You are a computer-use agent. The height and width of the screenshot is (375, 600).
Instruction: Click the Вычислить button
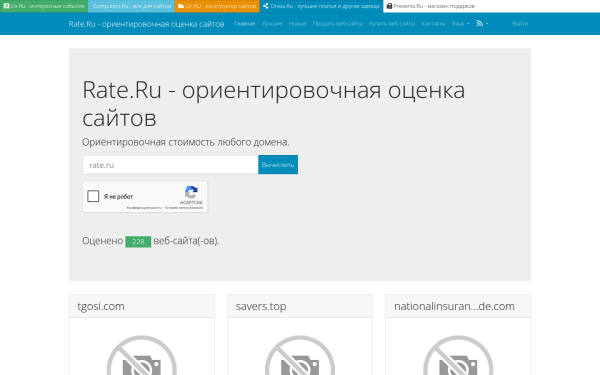tap(278, 165)
